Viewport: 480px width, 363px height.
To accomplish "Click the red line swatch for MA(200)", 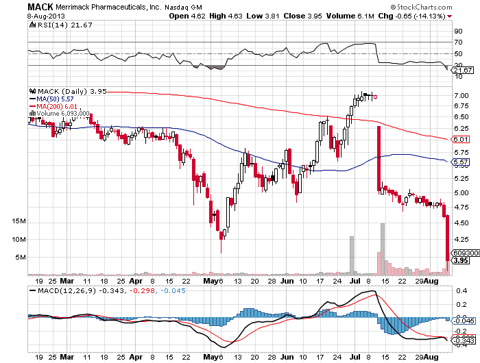I will (x=33, y=107).
